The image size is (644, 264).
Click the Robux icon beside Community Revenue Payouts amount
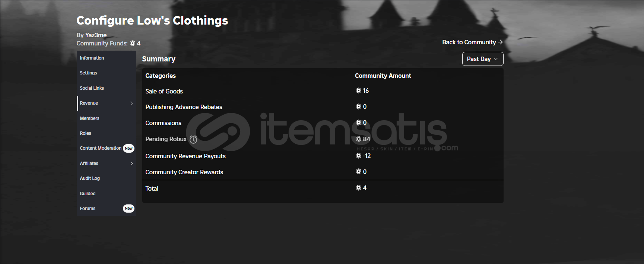click(x=359, y=156)
